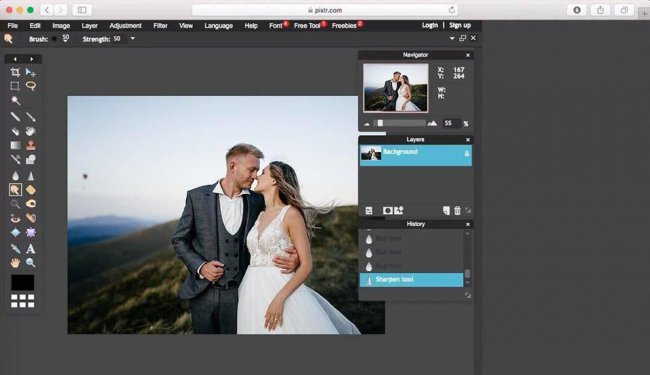Click the Safari reload button
This screenshot has height=375, width=650.
point(451,10)
